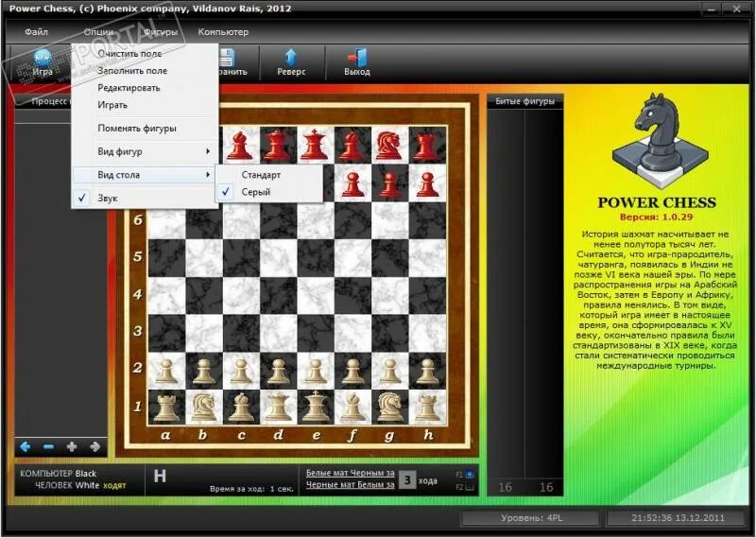Click the Выход exit door icon
756x538 pixels.
[357, 57]
